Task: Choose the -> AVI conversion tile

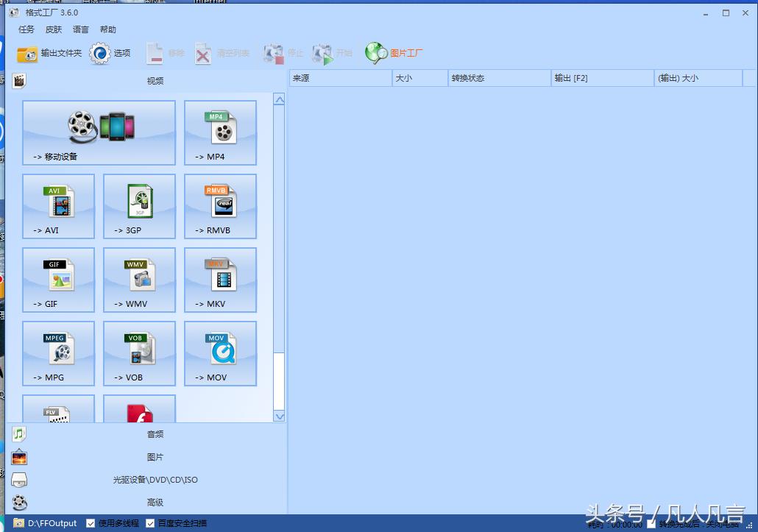Action: point(58,206)
